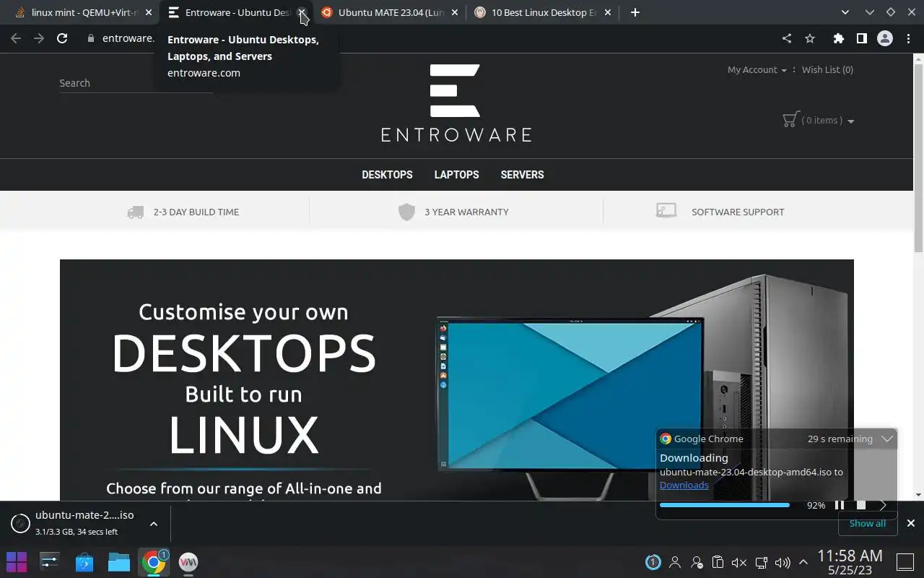The width and height of the screenshot is (924, 578).
Task: Click the user-with-badge tray icon
Action: [697, 562]
